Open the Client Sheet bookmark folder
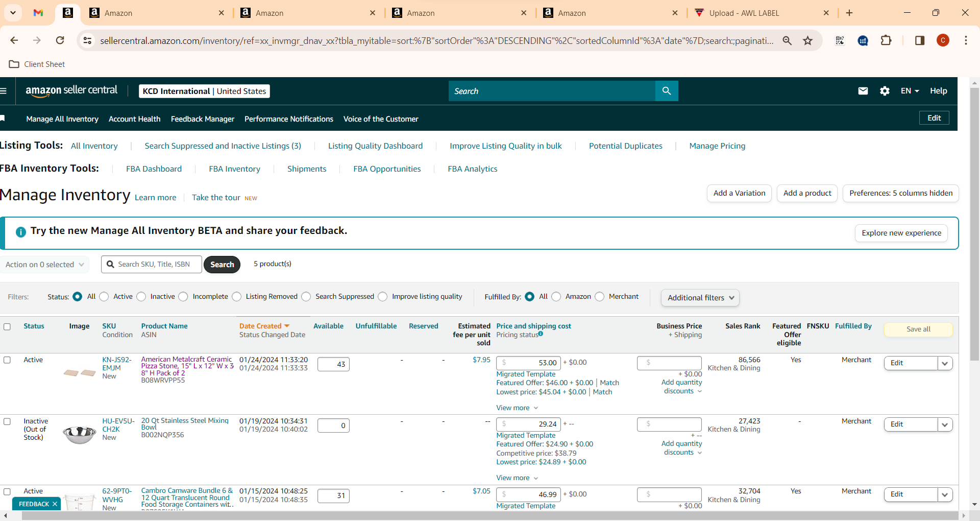The height and width of the screenshot is (521, 980). point(37,64)
